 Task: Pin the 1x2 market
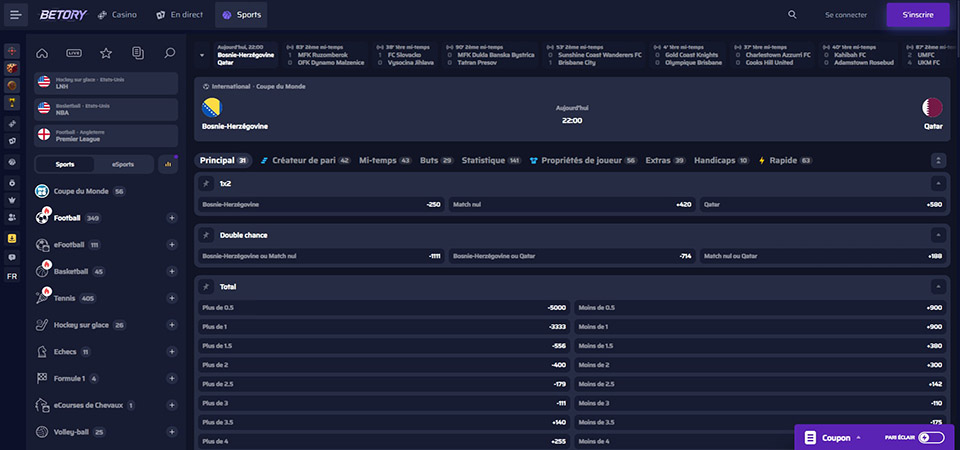click(206, 183)
